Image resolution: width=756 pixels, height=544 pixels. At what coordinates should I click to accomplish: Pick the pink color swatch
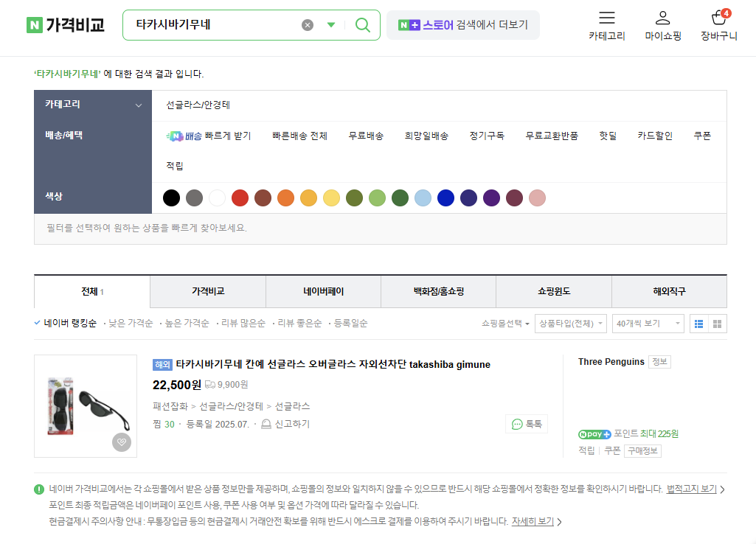coord(537,198)
